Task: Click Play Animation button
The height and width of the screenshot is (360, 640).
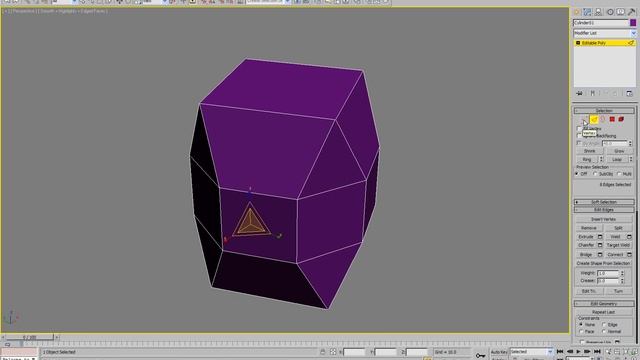Action: 578,351
